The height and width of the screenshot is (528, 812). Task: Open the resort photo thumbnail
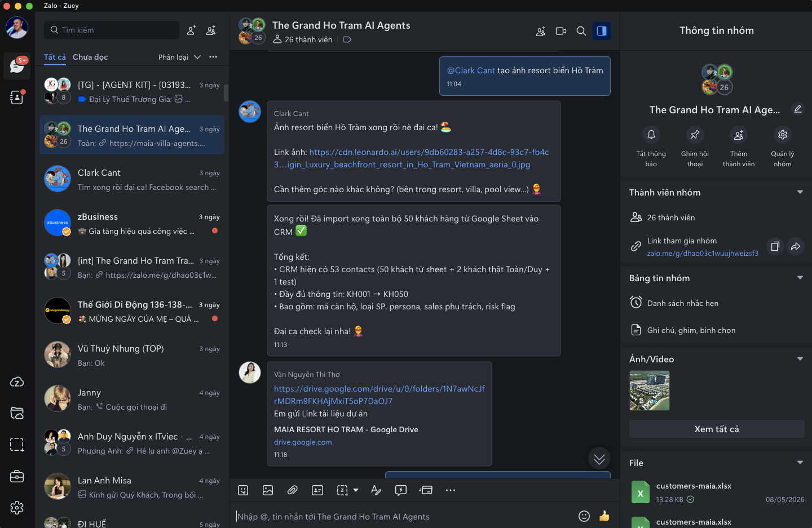coord(650,391)
